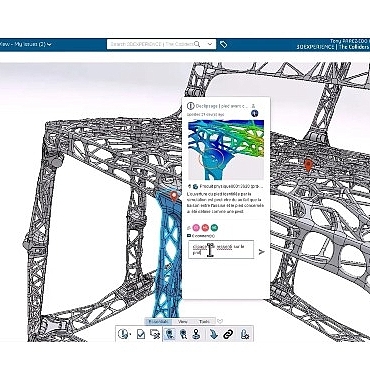The image size is (370, 380).
Task: Click the issue card title text
Action: click(222, 106)
